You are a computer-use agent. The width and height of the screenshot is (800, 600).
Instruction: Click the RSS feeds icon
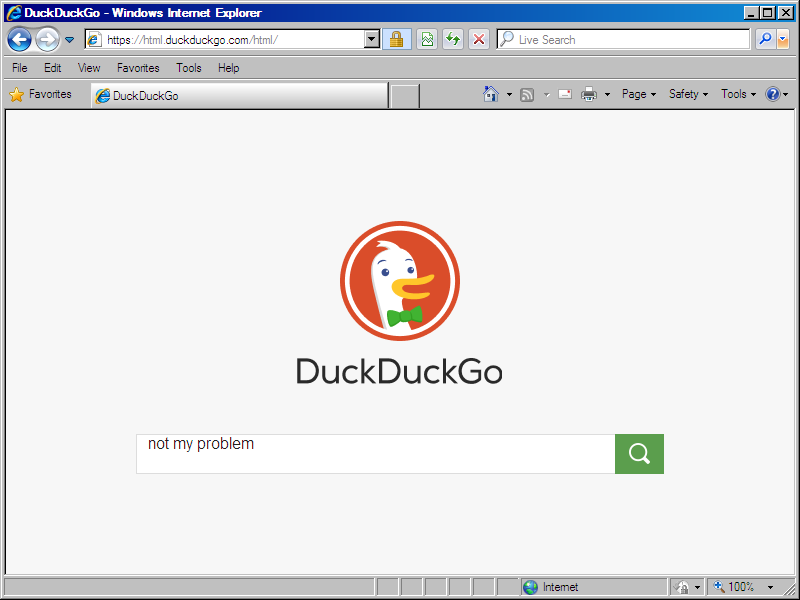point(527,94)
